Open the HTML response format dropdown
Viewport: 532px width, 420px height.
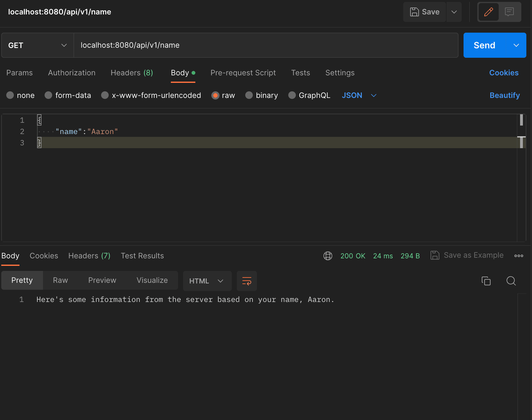207,281
